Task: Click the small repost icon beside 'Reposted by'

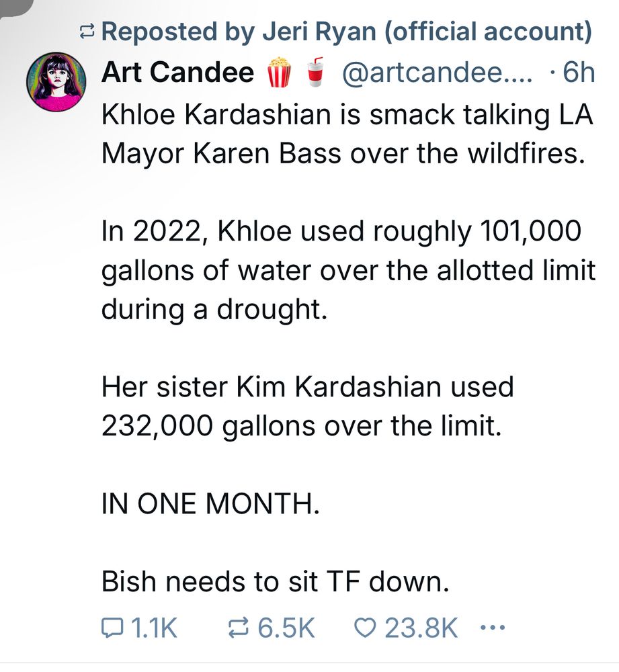Action: [87, 31]
